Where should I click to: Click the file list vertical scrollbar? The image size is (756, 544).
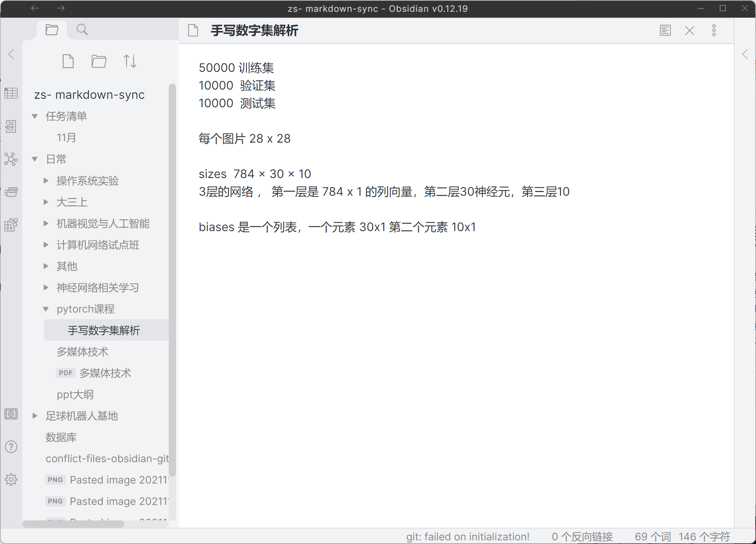(172, 280)
